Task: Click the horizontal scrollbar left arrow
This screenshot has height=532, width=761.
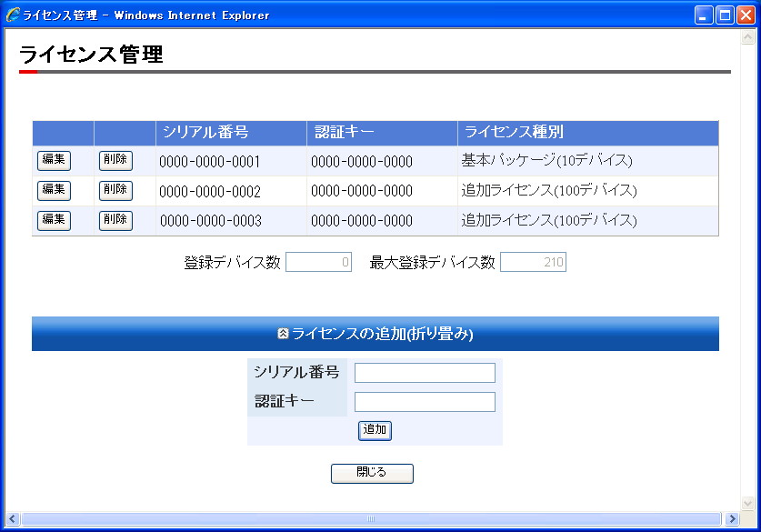Action: (x=13, y=519)
